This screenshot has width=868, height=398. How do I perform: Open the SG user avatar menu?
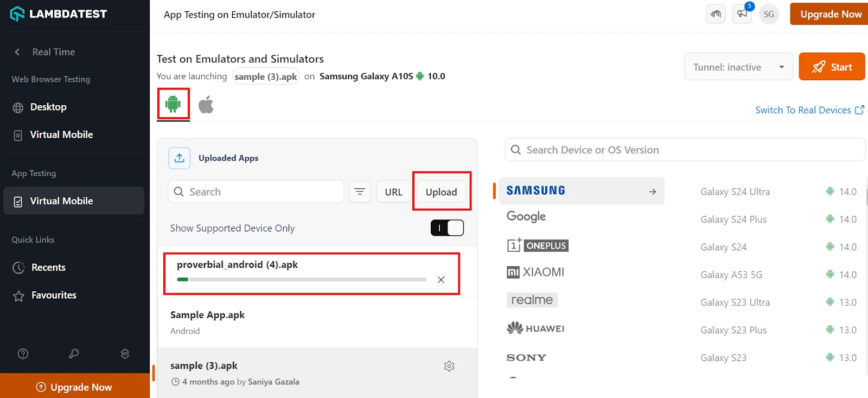tap(769, 14)
